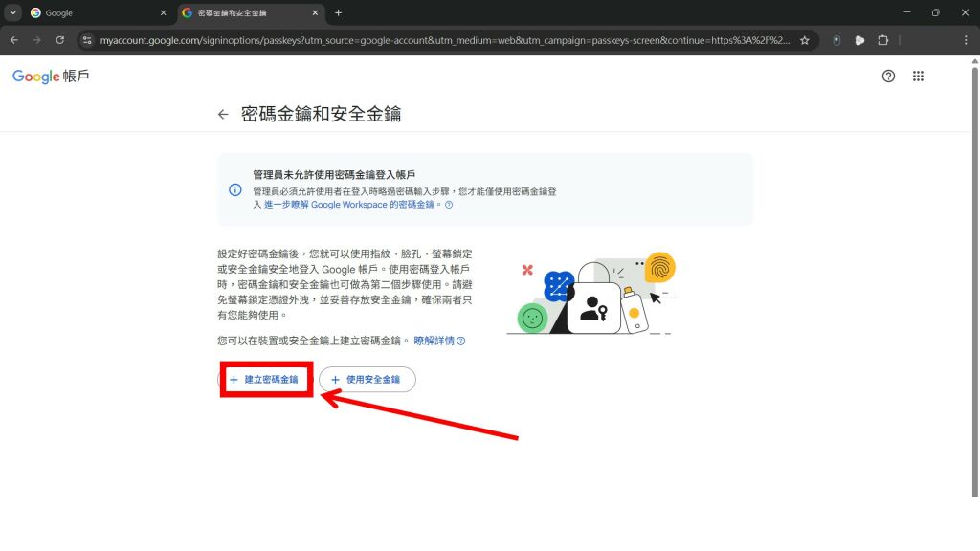Screen dimensions: 980x551
Task: Go back using the arrow beside 密碼金鑰和安全金鑰
Action: pyautogui.click(x=223, y=115)
